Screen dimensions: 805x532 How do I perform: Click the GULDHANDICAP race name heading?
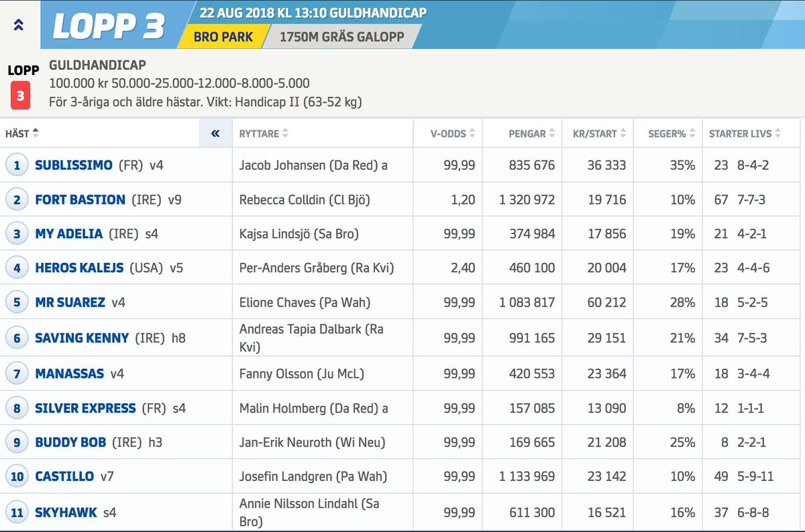point(98,66)
